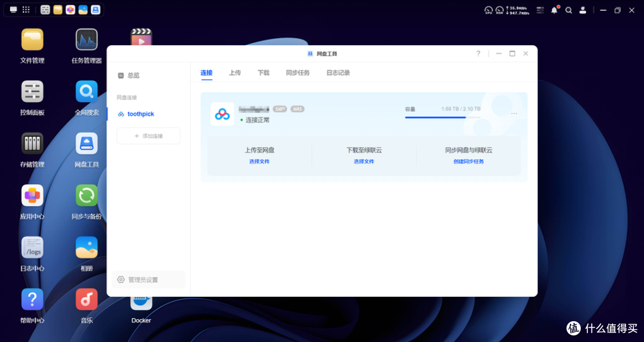644x342 pixels.
Task: Open the 相册 desktop icon
Action: (86, 248)
